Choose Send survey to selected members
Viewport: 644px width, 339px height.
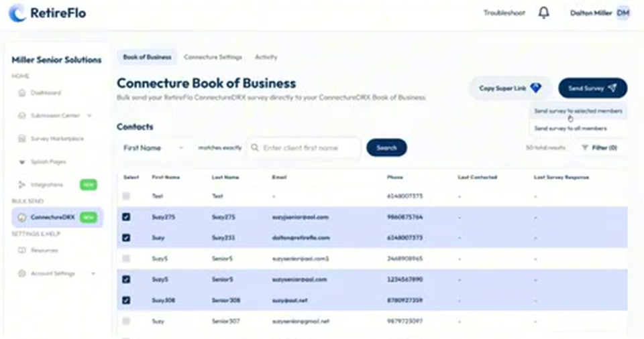point(578,111)
